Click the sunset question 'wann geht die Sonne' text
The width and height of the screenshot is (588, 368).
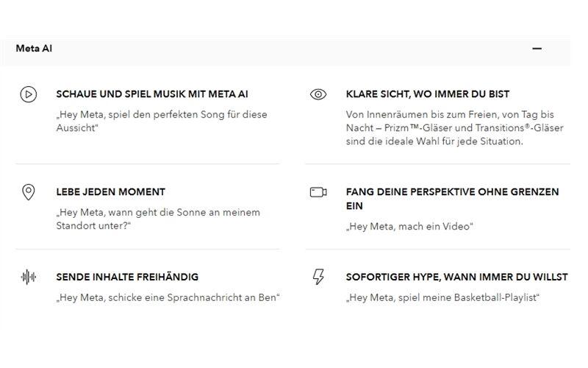pos(157,219)
